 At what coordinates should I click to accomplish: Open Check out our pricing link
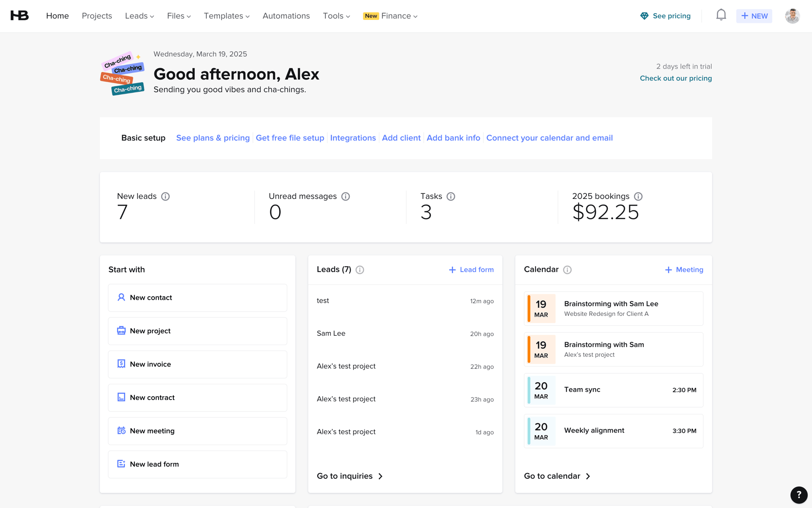coord(676,78)
